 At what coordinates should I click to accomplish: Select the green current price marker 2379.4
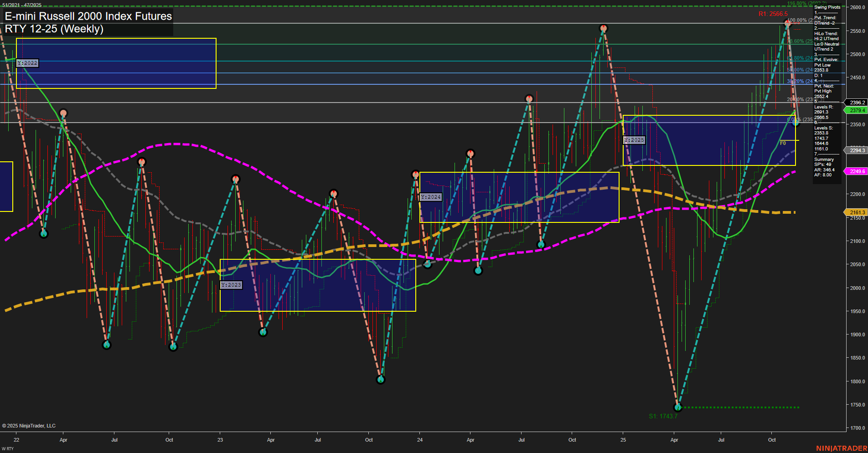click(857, 110)
